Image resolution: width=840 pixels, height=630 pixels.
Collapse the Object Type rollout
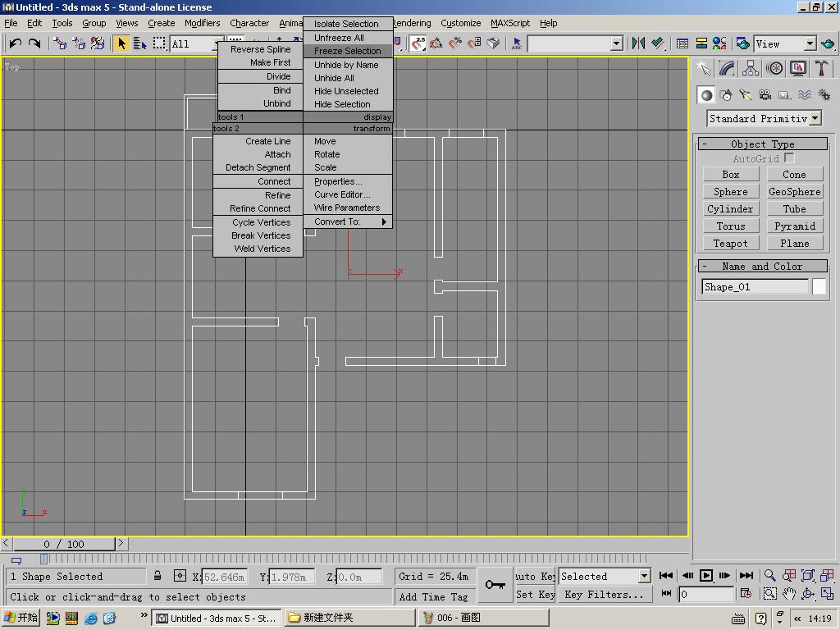763,144
